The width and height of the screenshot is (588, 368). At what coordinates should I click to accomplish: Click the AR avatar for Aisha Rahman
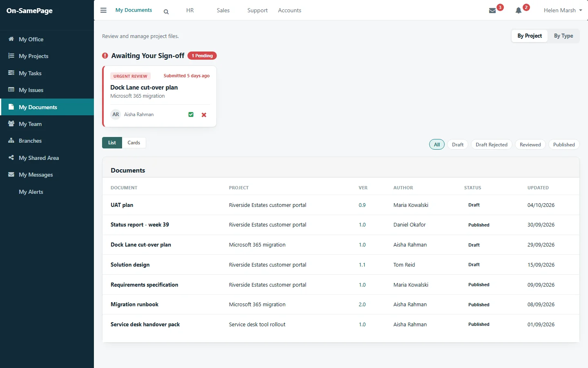[x=116, y=114]
